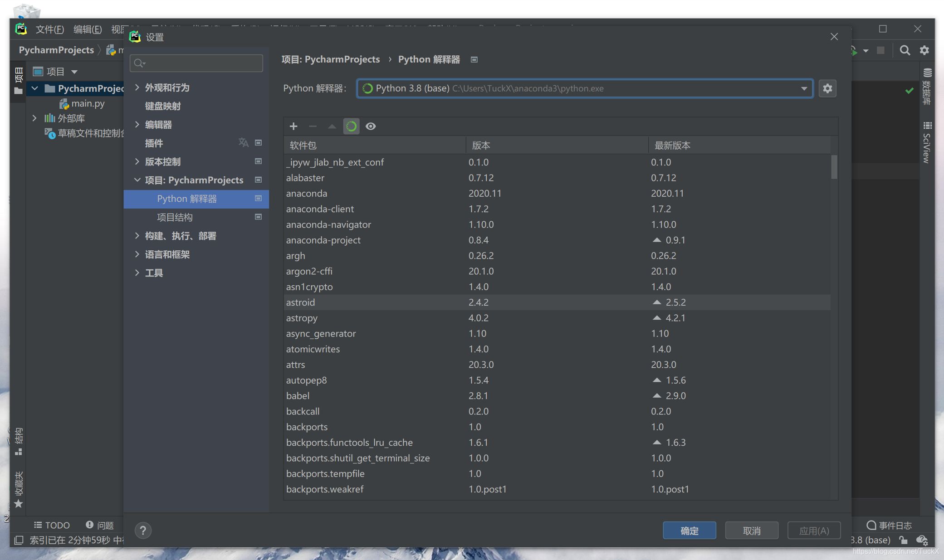Collapse PycharmProjects root folder in tree
The width and height of the screenshot is (944, 560).
(34, 88)
